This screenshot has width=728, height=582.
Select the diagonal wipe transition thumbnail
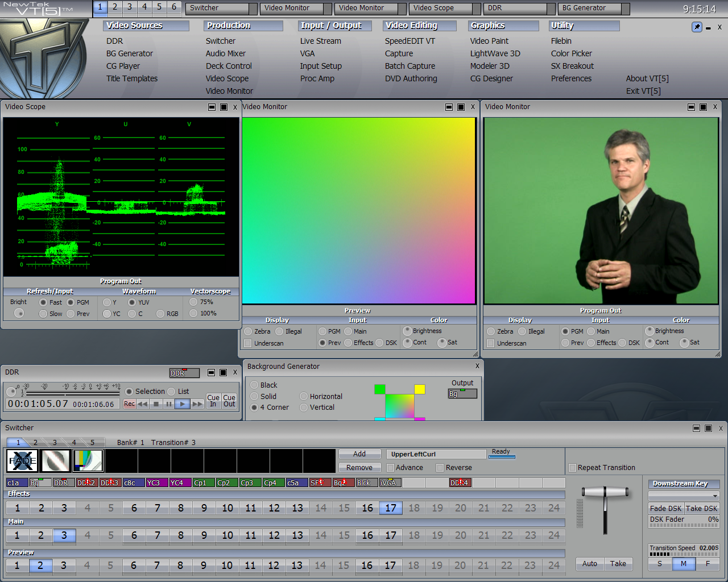55,461
